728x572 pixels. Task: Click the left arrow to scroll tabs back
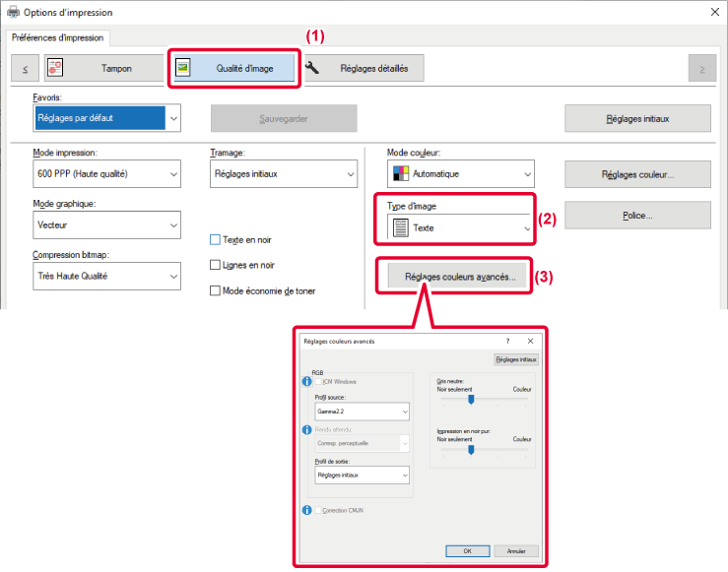coord(24,69)
